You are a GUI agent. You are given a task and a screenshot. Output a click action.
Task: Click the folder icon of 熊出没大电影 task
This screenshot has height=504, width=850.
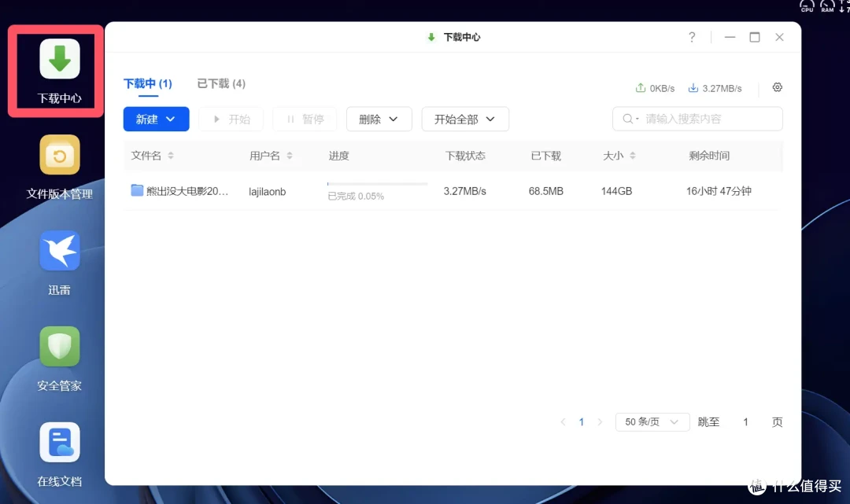137,190
